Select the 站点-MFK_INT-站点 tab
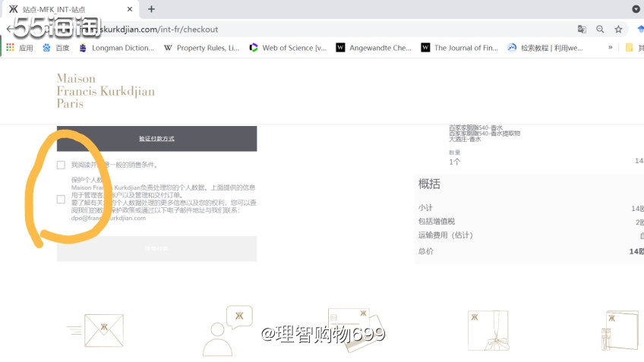The height and width of the screenshot is (362, 644). (x=70, y=9)
